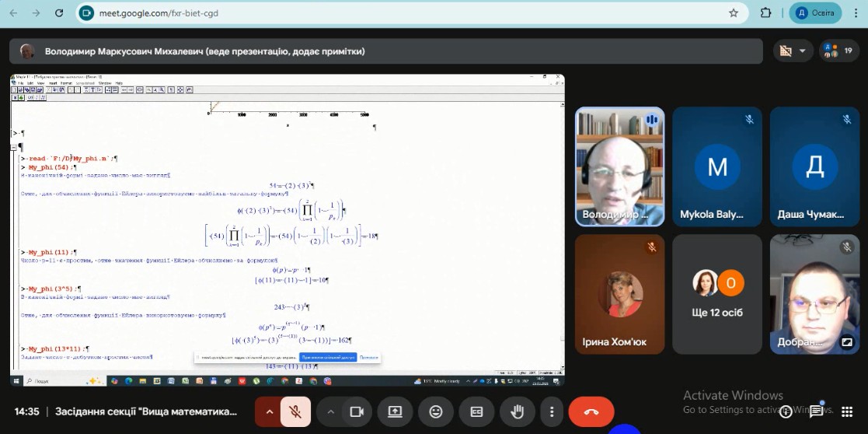Viewport: 868px width, 434px height.
Task: Turn on the camera
Action: pyautogui.click(x=357, y=411)
